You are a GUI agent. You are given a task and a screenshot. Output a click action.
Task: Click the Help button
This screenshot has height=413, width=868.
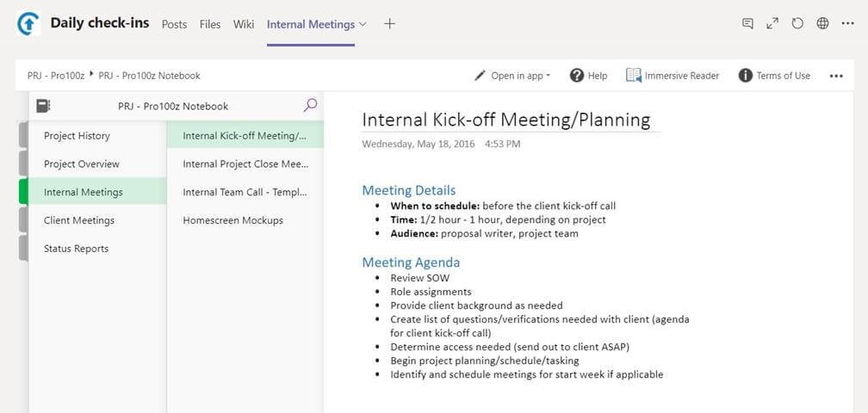click(x=588, y=76)
